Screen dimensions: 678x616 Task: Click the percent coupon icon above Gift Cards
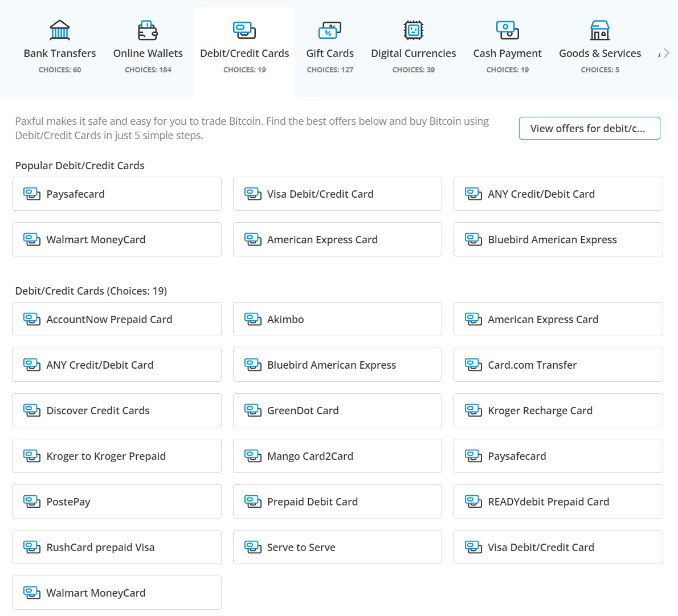[x=330, y=30]
